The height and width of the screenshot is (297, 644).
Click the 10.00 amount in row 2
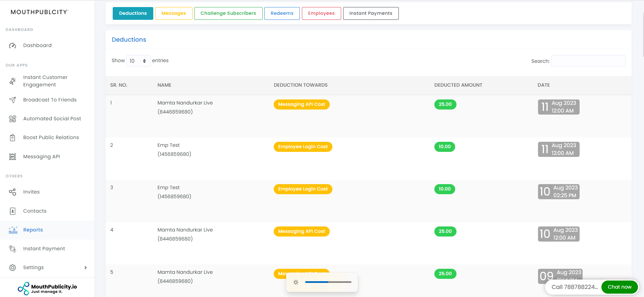pyautogui.click(x=445, y=147)
